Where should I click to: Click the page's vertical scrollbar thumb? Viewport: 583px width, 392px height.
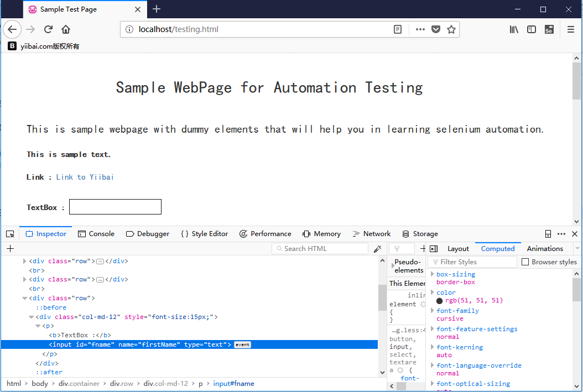[576, 81]
